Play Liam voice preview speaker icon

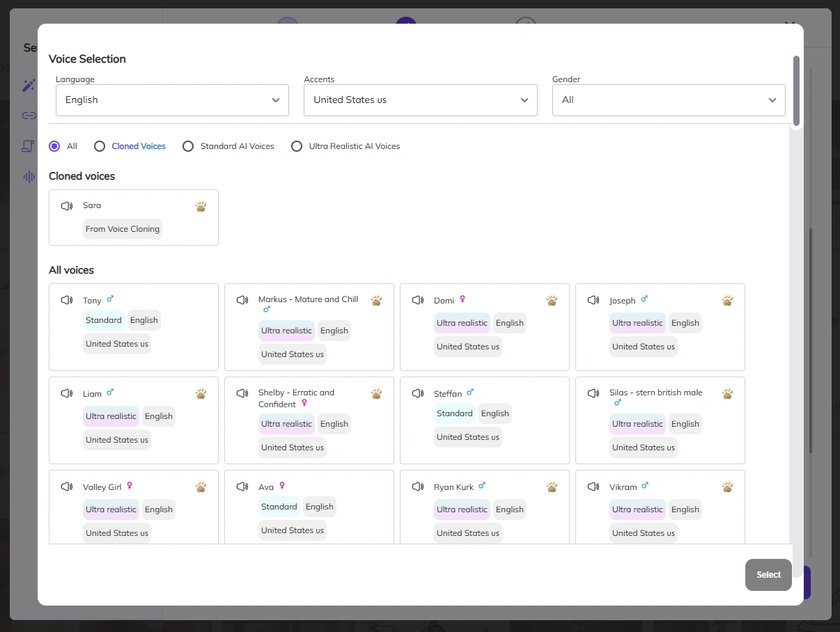[x=67, y=393]
